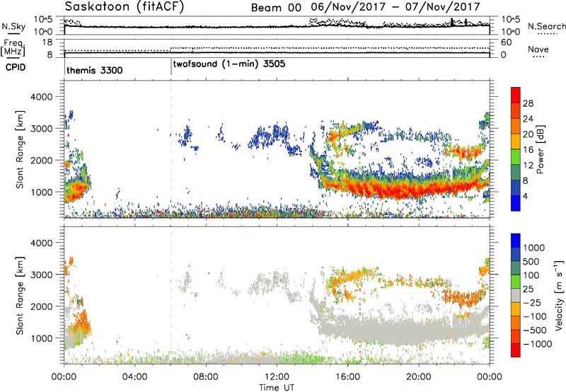The height and width of the screenshot is (392, 566).
Task: Click the '06/Nov/2017 - 07/Nov/2017' date range
Action: tap(395, 6)
